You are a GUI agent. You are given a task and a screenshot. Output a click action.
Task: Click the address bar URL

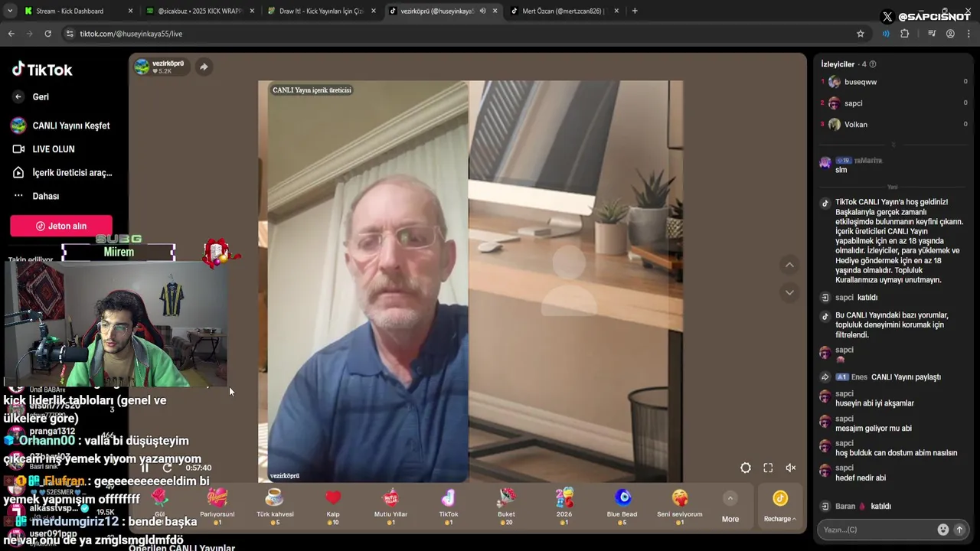[131, 34]
